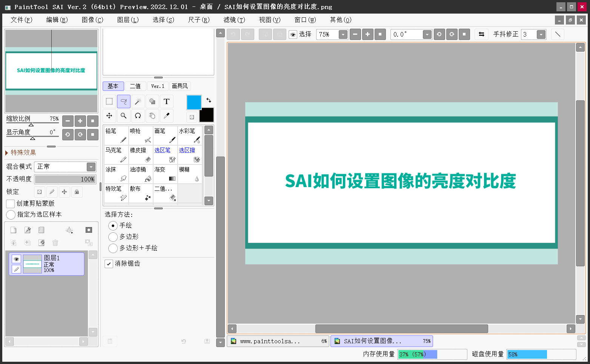The width and height of the screenshot is (590, 364).
Task: Toggle selection visibility eye in toolbar
Action: 293,35
